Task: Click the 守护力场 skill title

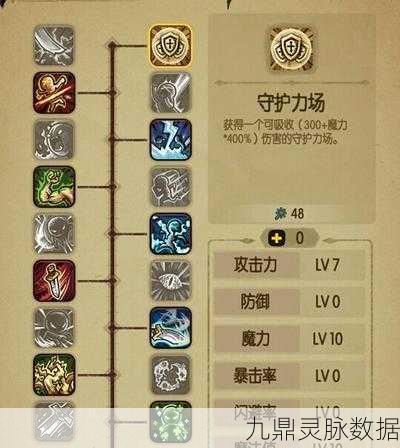Action: pyautogui.click(x=291, y=103)
